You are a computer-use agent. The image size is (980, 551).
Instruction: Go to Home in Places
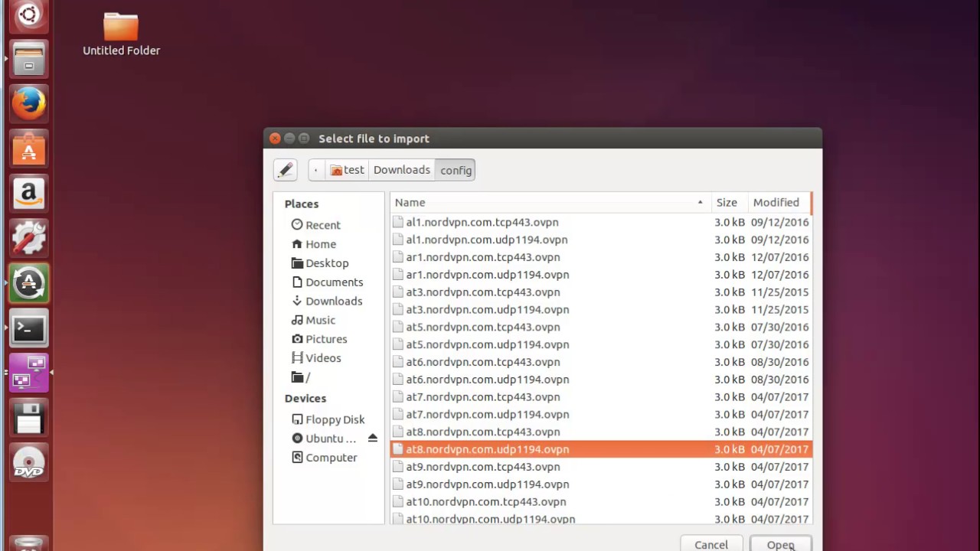pos(314,244)
